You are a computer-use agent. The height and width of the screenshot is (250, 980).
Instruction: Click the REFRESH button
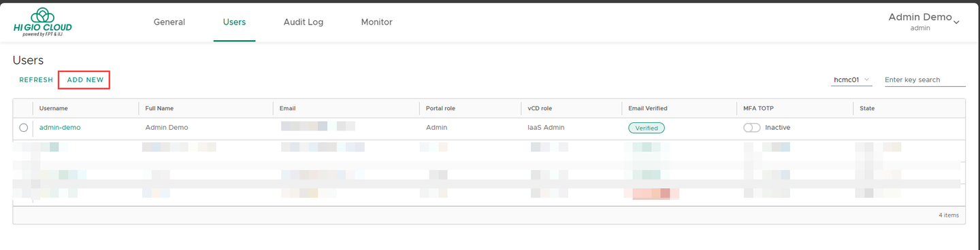36,80
